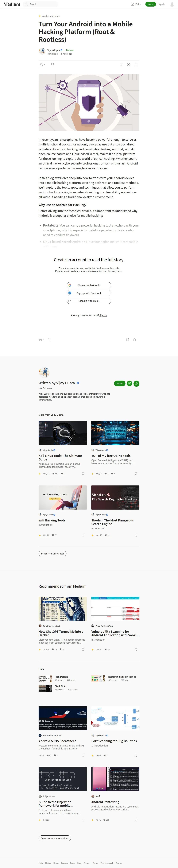Open the responses icon at the story's end

tap(49, 339)
